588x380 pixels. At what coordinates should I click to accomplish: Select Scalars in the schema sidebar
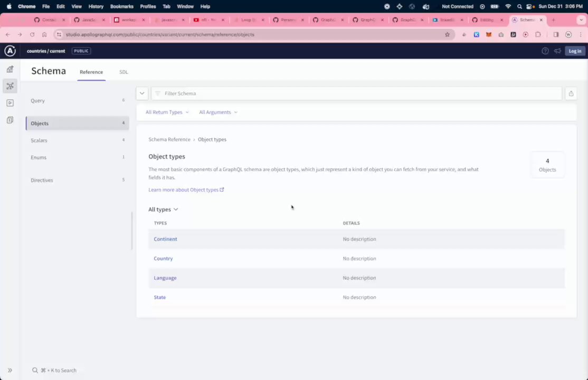pos(77,140)
